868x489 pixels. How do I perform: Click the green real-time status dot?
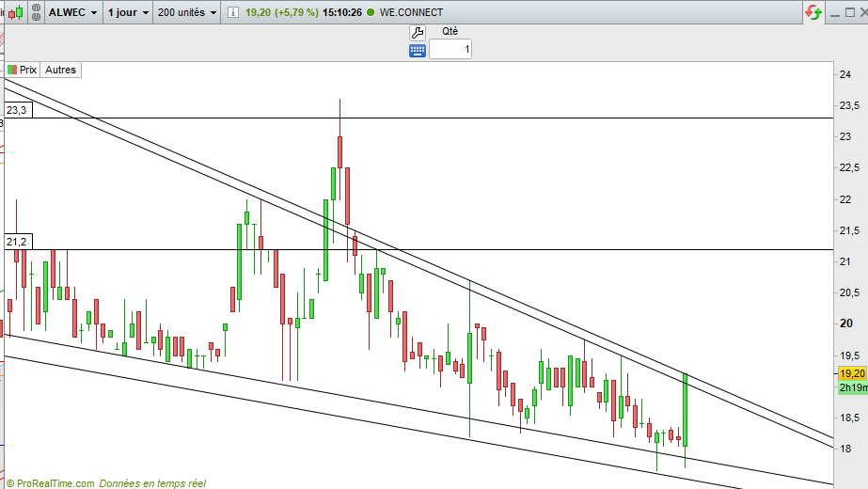pos(371,12)
